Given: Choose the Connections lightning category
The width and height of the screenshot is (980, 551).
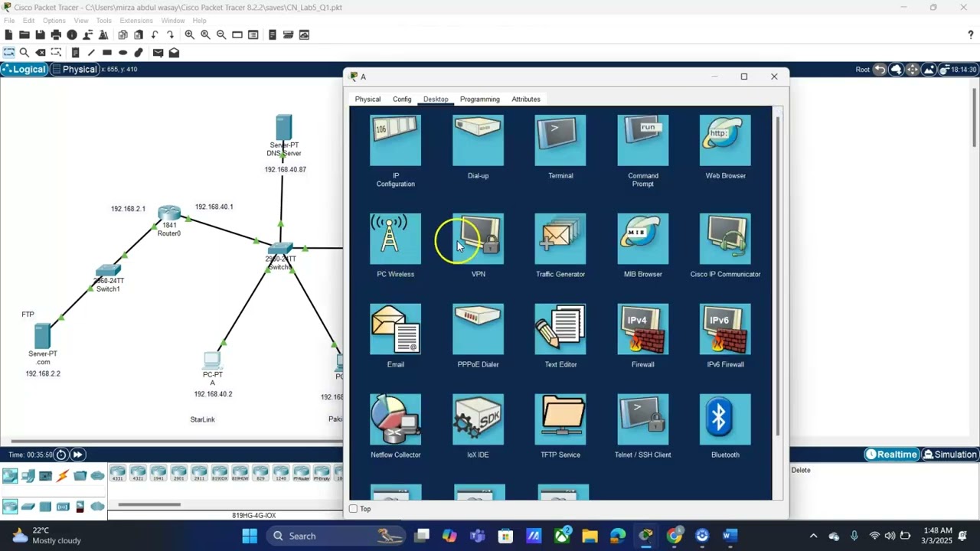Looking at the screenshot, I should [x=63, y=476].
